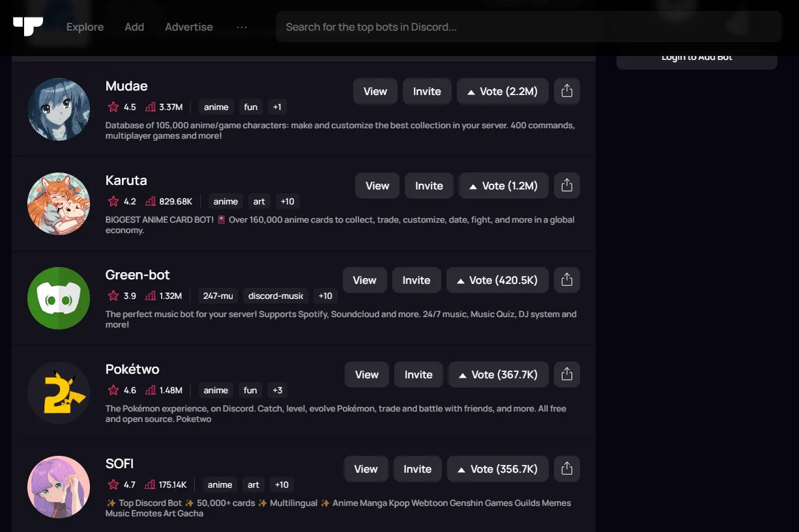The height and width of the screenshot is (532, 799).
Task: Select Pokétwo's anime tag
Action: (x=216, y=390)
